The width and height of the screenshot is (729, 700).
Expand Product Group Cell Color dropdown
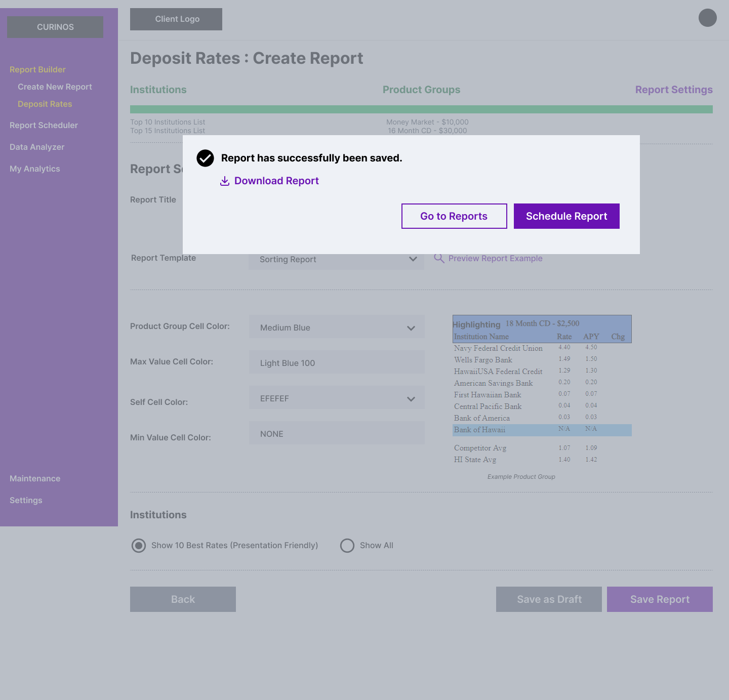337,327
